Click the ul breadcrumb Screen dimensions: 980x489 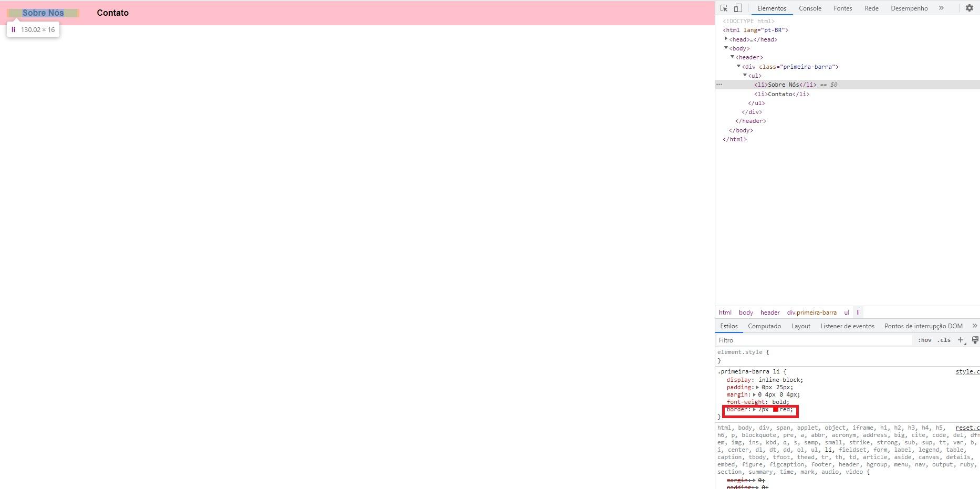coord(846,313)
